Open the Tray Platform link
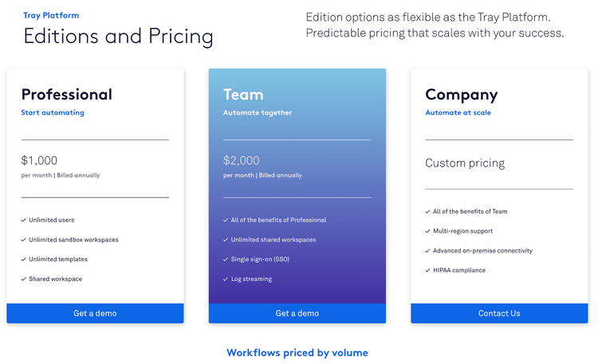This screenshot has width=598, height=364. 51,16
